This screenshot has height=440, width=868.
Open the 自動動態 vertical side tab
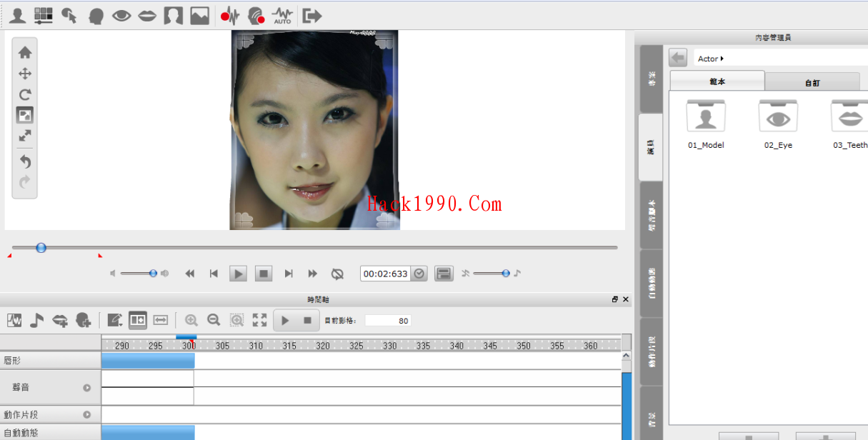tap(651, 283)
